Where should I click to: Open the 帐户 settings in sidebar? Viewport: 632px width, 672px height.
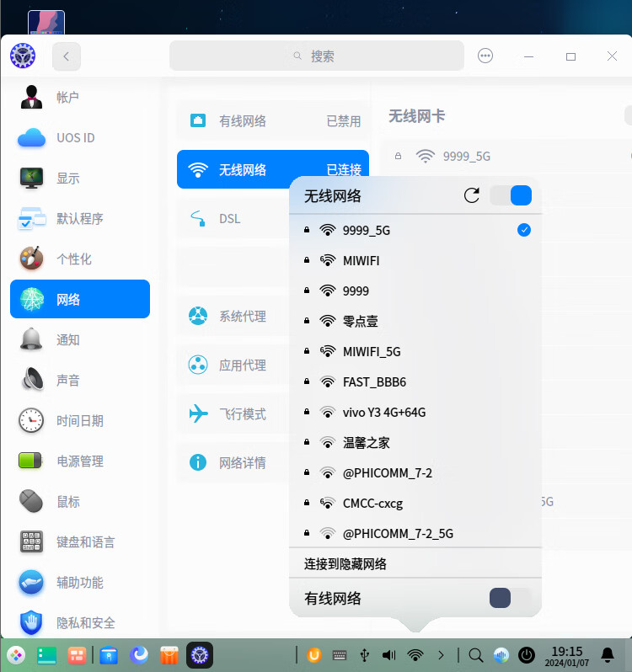pos(80,98)
